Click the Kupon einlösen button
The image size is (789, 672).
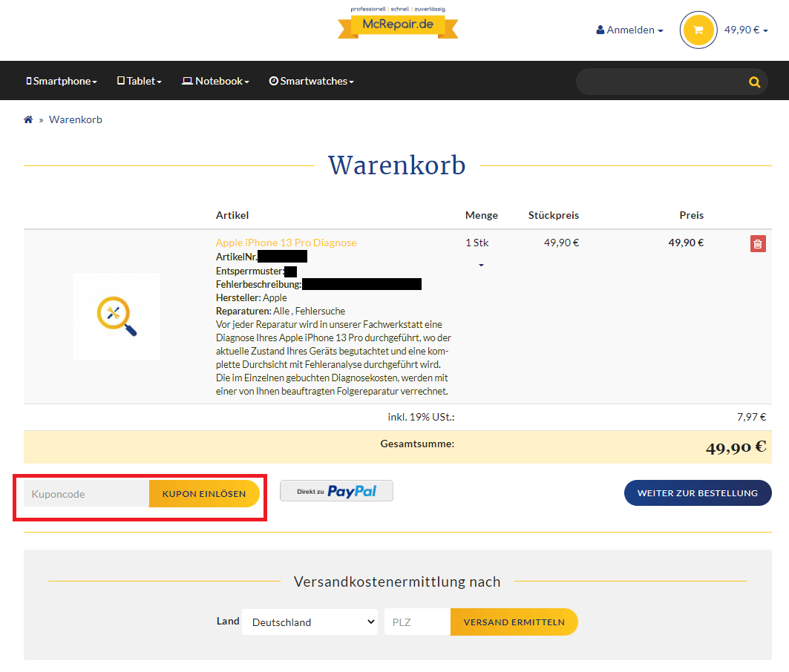pyautogui.click(x=204, y=494)
